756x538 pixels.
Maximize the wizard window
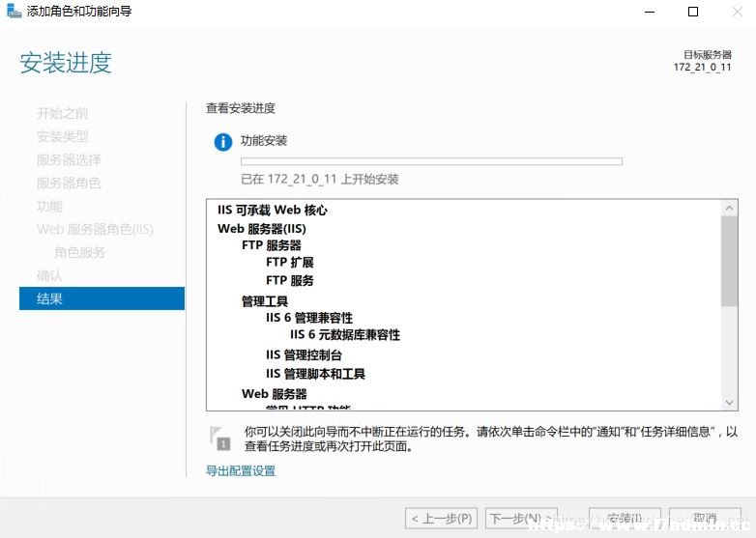click(693, 12)
